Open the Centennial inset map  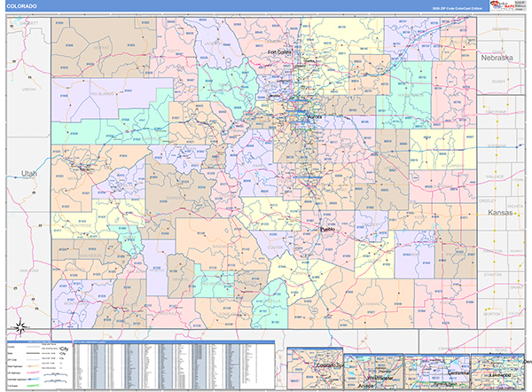click(437, 372)
